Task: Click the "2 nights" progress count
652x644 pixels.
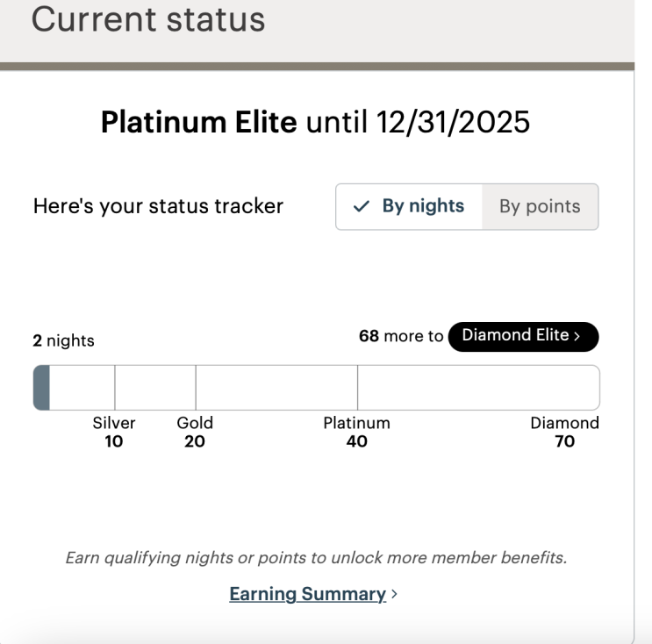Action: 63,340
